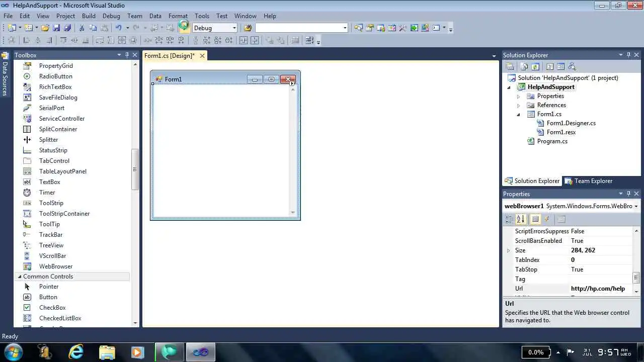Click the Copy toolbar icon
The height and width of the screenshot is (362, 644).
point(93,28)
